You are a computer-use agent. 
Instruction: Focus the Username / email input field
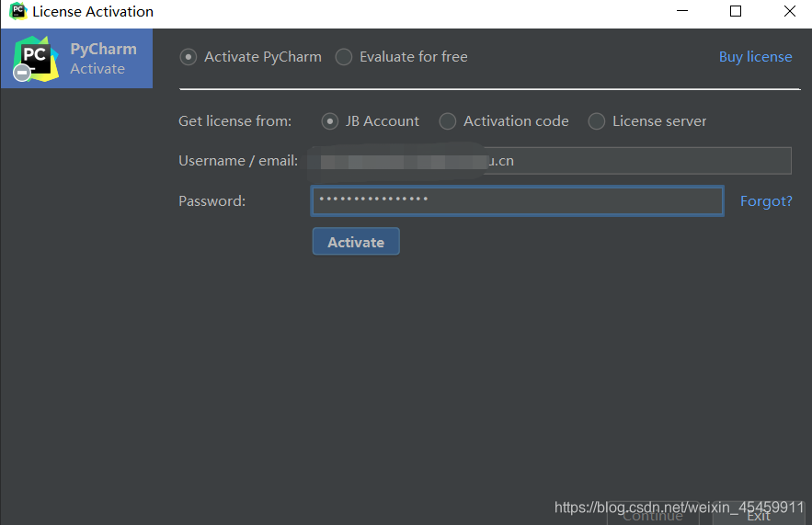pyautogui.click(x=551, y=161)
